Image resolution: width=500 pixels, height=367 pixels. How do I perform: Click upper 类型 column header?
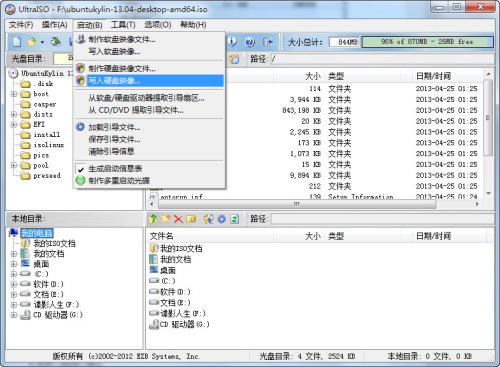click(336, 76)
